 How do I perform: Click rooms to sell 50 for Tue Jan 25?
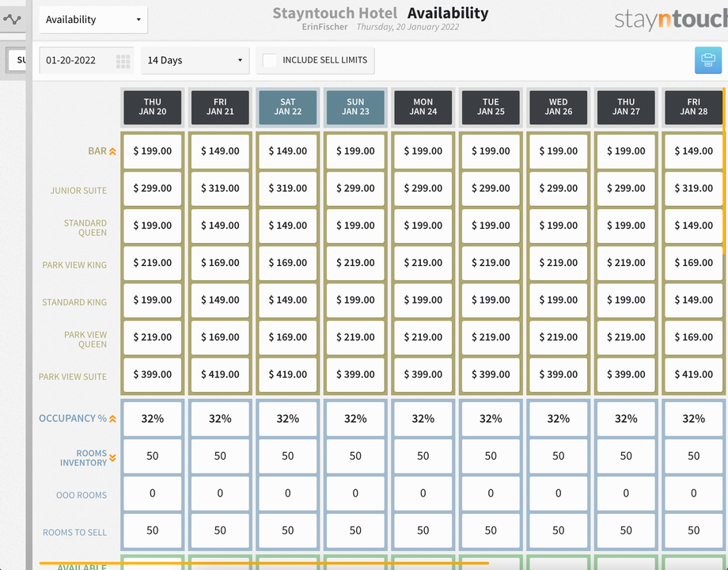point(491,530)
